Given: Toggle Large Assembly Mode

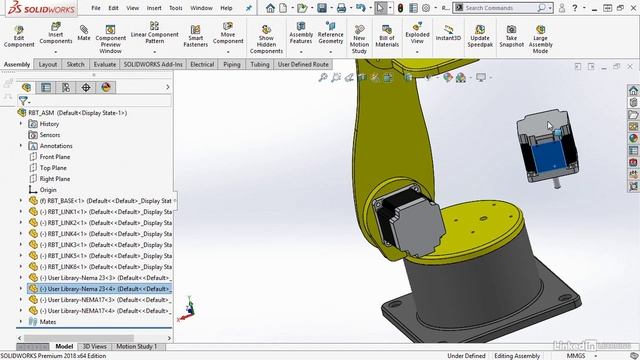Looking at the screenshot, I should (540, 39).
